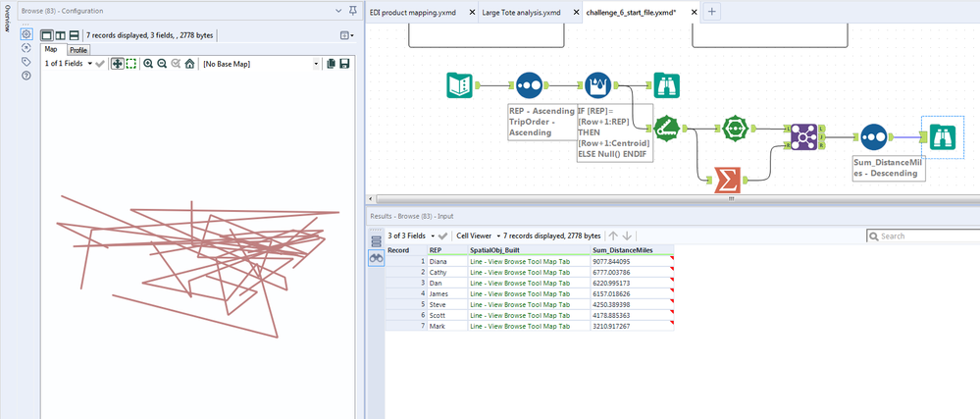Enable the rectangle select tool on the map

coord(129,63)
